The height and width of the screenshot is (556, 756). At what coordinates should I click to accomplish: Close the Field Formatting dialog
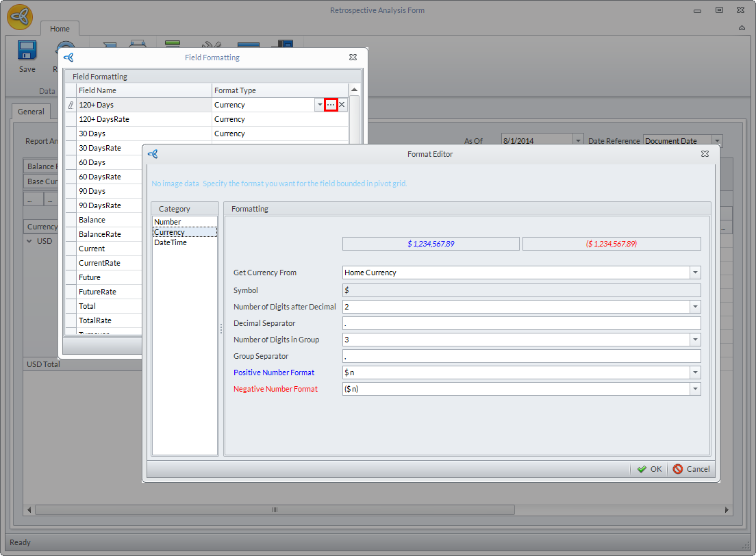coord(353,58)
